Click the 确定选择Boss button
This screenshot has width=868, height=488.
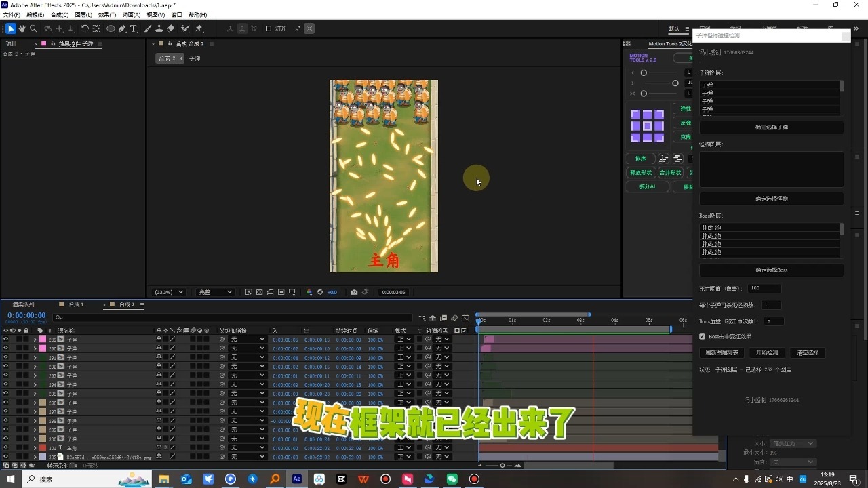click(772, 270)
